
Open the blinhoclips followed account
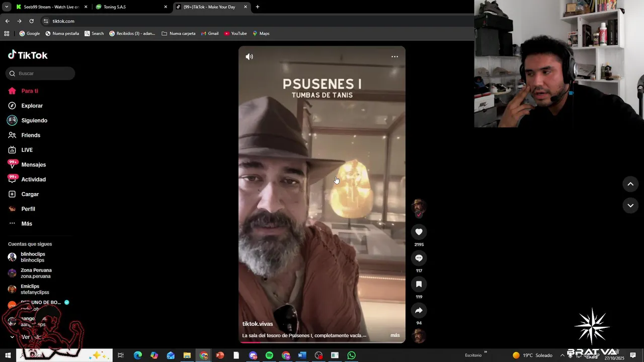pos(32,257)
